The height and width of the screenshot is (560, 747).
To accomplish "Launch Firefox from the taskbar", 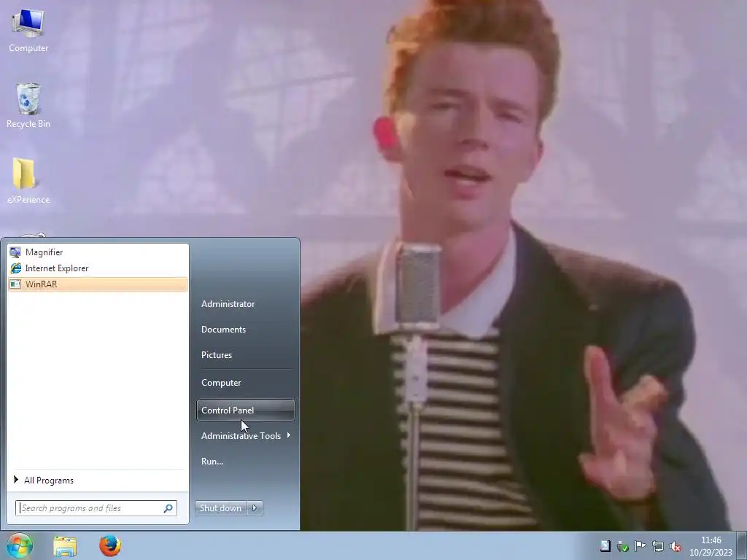I will tap(110, 545).
